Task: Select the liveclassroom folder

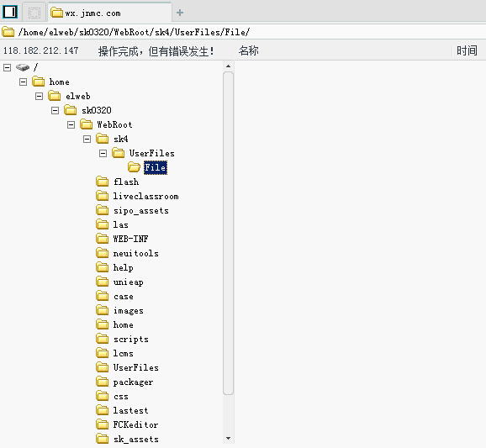Action: coord(145,197)
